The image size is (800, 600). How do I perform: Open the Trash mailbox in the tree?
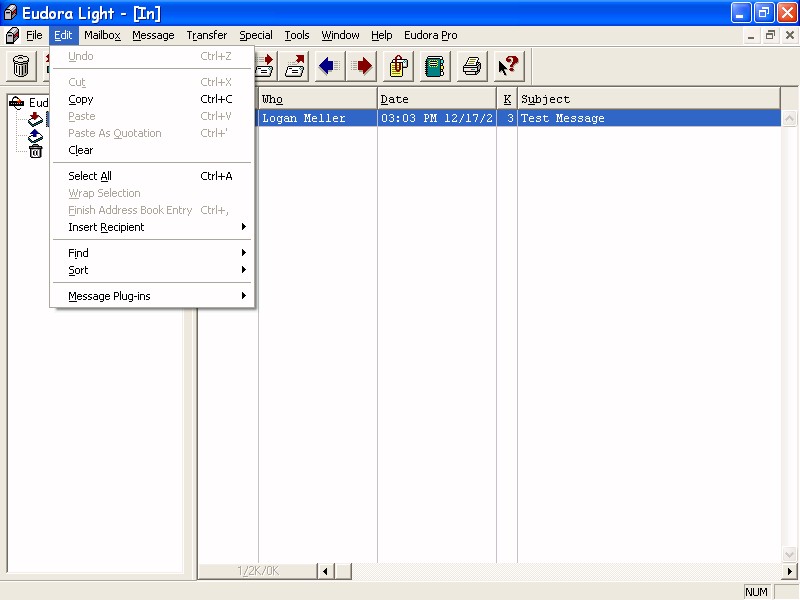click(35, 151)
